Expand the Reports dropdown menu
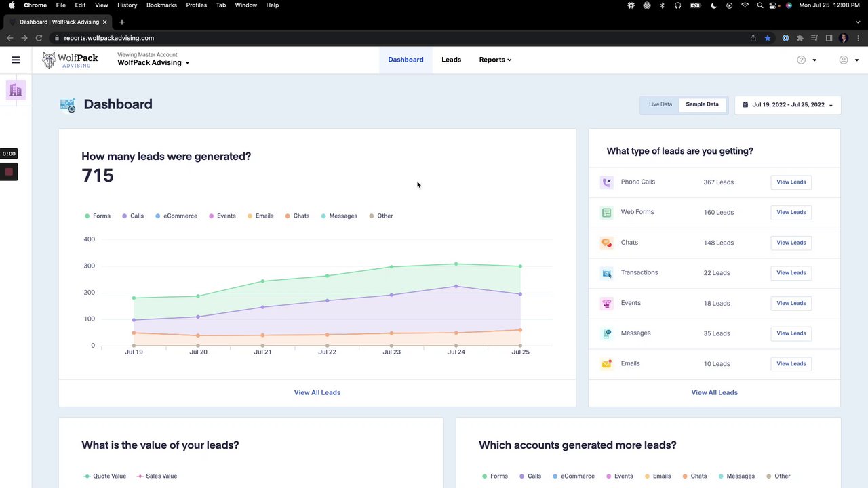Screen dimensions: 868x488 [x=495, y=60]
